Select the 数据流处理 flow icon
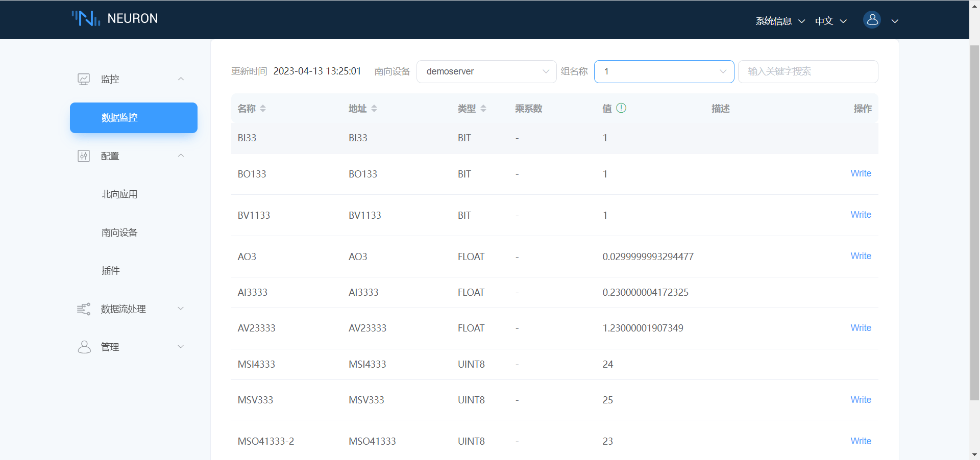The width and height of the screenshot is (980, 460). pos(83,309)
